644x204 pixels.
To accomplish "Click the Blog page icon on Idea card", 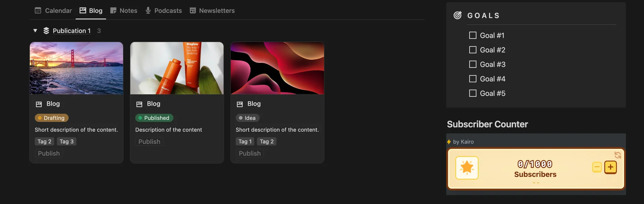I will [x=240, y=104].
